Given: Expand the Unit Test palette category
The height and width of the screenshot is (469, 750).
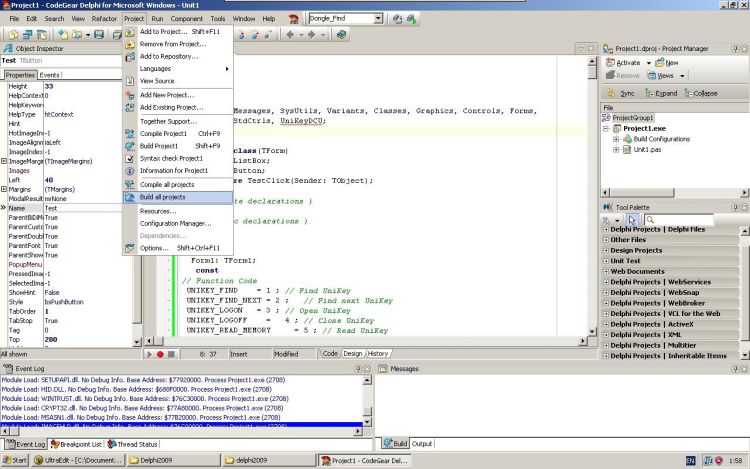Looking at the screenshot, I should pos(606,261).
